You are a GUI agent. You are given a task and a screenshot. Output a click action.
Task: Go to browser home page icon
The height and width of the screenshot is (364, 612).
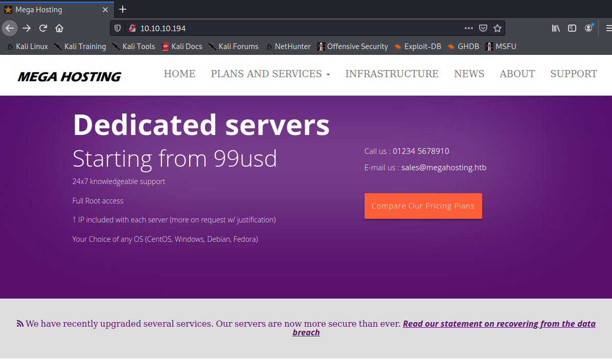pos(59,28)
